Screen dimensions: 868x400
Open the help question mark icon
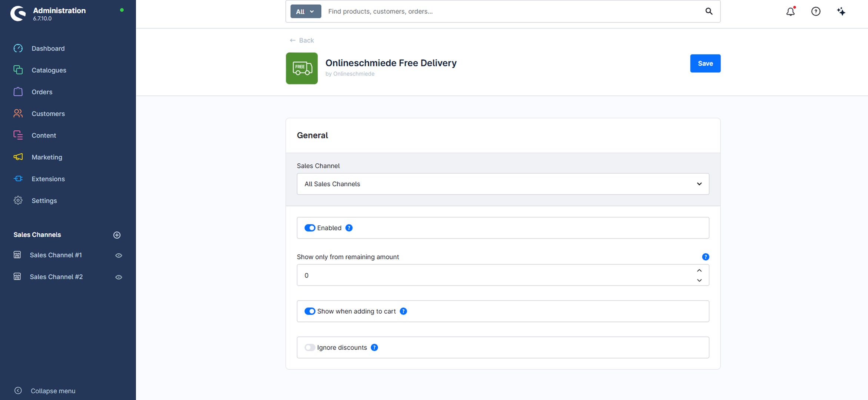point(816,11)
